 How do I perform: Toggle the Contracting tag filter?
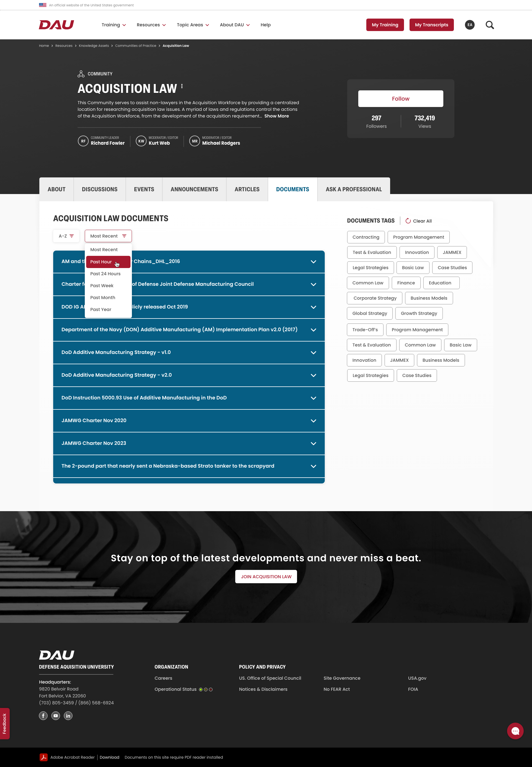coord(366,237)
